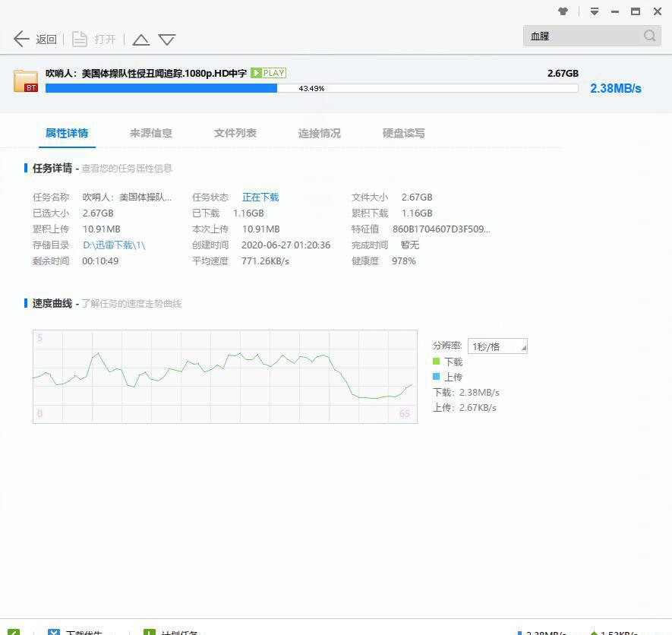The width and height of the screenshot is (672, 635).
Task: Close the window
Action: 658,11
